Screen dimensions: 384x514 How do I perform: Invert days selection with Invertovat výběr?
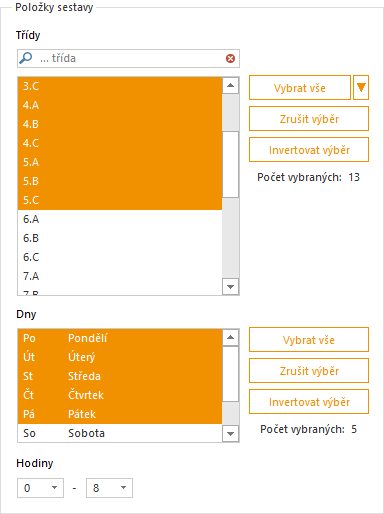click(x=309, y=402)
